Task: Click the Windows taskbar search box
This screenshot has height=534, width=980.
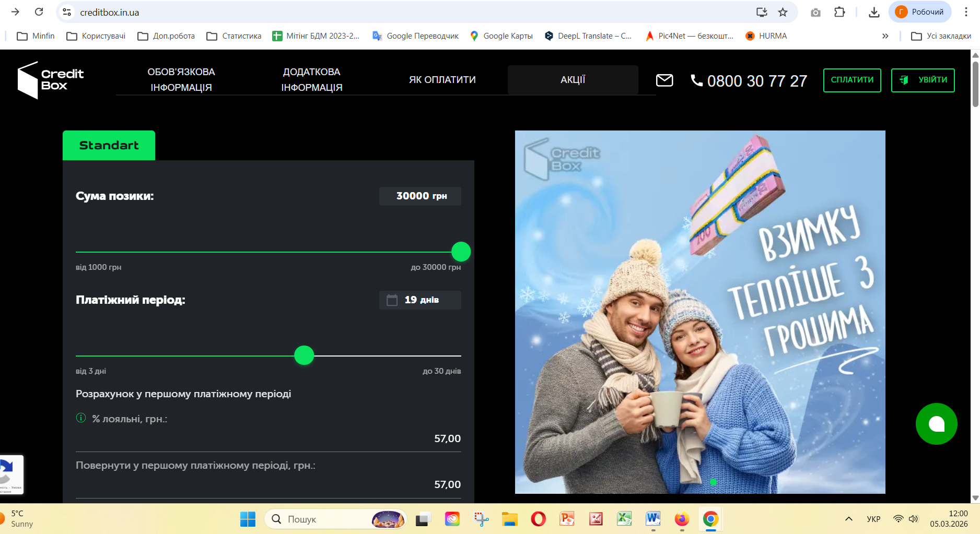Action: click(x=335, y=519)
